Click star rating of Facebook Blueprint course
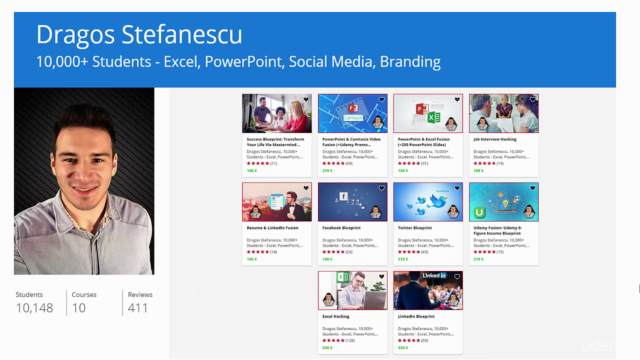The height and width of the screenshot is (360, 640). 333,252
